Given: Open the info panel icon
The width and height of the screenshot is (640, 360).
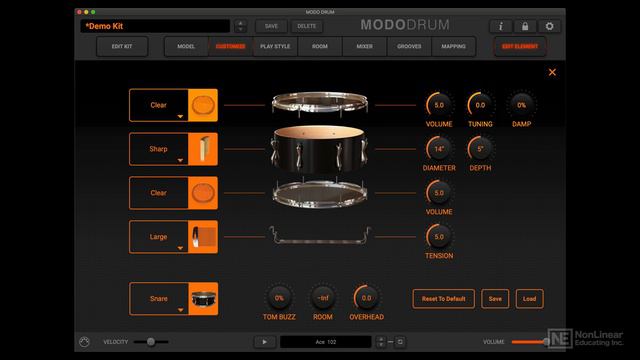Looking at the screenshot, I should pyautogui.click(x=500, y=26).
